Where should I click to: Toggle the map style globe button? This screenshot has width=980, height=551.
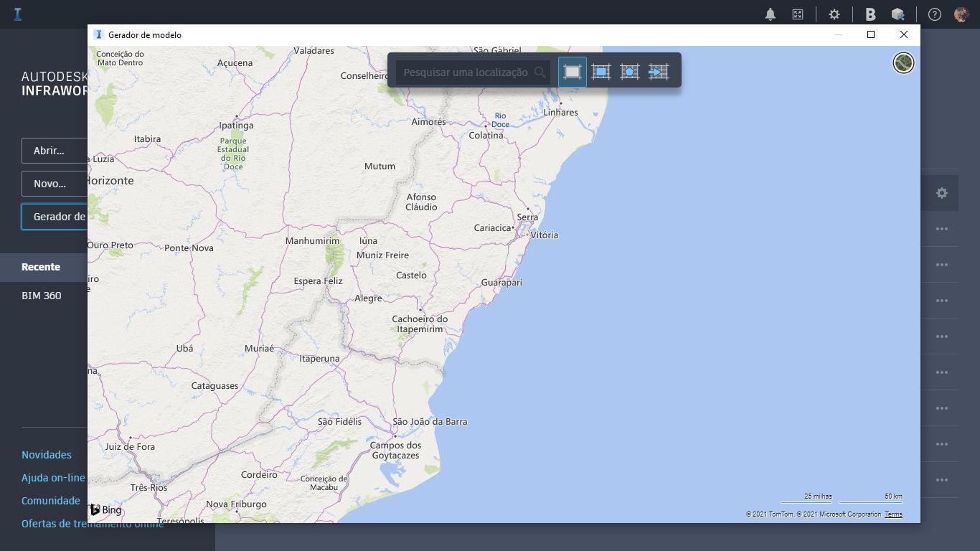pyautogui.click(x=903, y=63)
